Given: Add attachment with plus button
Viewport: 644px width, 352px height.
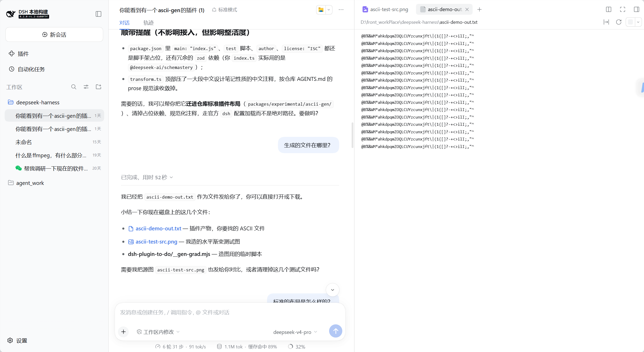Looking at the screenshot, I should 124,332.
